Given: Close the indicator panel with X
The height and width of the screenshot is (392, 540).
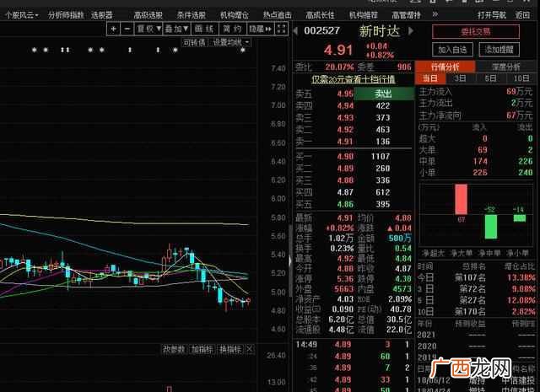Looking at the screenshot, I should pyautogui.click(x=250, y=349).
